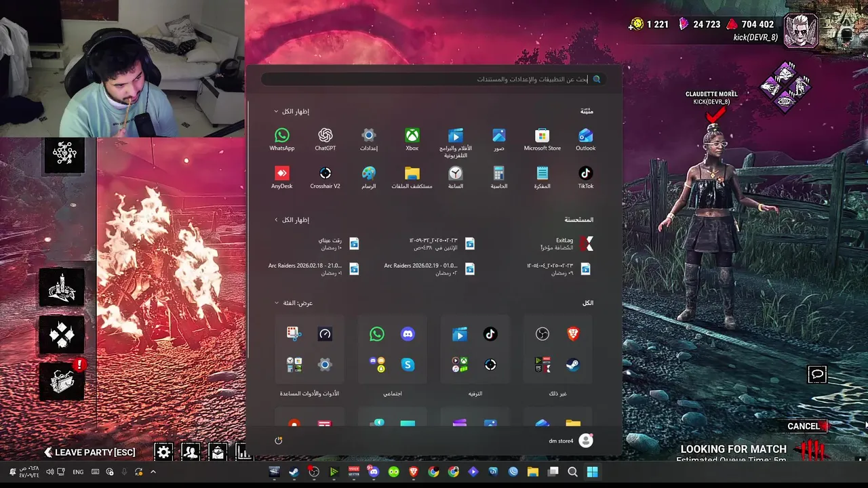Open taskbar Search magnifier
This screenshot has height=488, width=868.
click(x=572, y=472)
